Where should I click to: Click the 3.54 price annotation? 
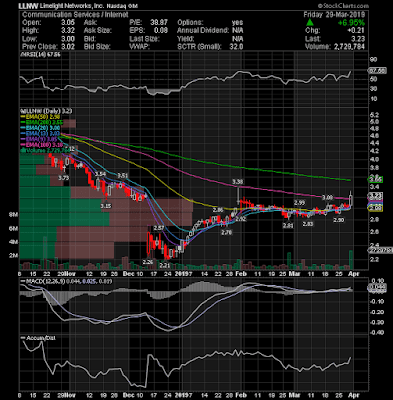pos(100,174)
